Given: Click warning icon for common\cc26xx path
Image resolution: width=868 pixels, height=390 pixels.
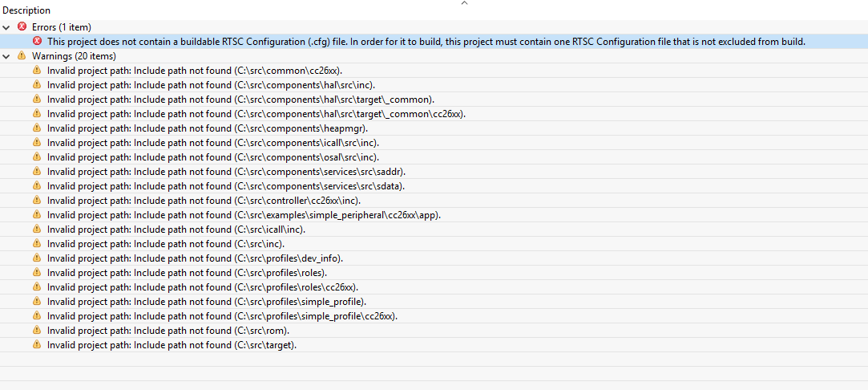Looking at the screenshot, I should point(37,71).
